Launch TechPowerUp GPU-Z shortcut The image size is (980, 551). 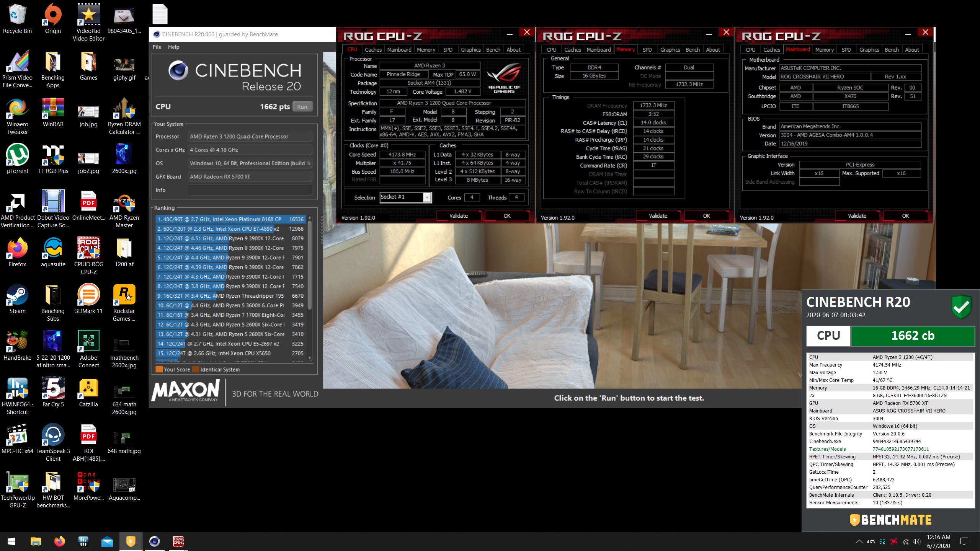tap(17, 489)
